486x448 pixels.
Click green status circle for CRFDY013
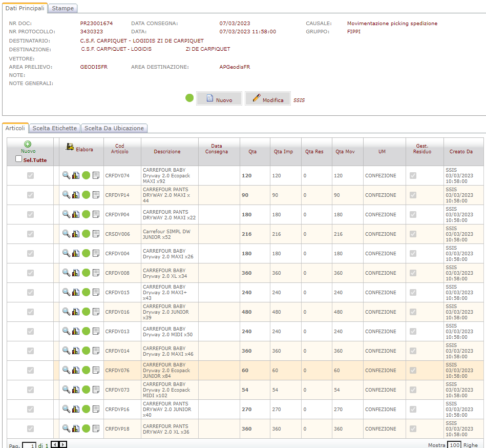[x=86, y=331]
